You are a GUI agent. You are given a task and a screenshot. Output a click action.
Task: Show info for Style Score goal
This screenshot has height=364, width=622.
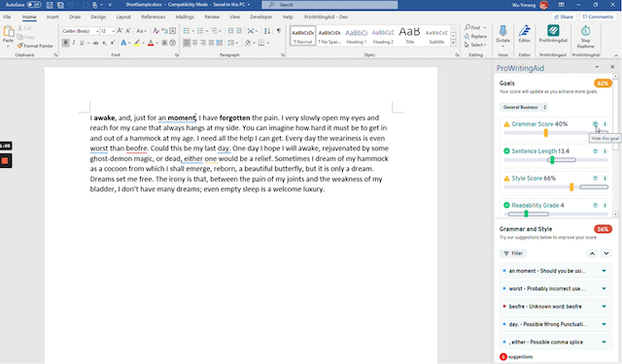(x=605, y=179)
